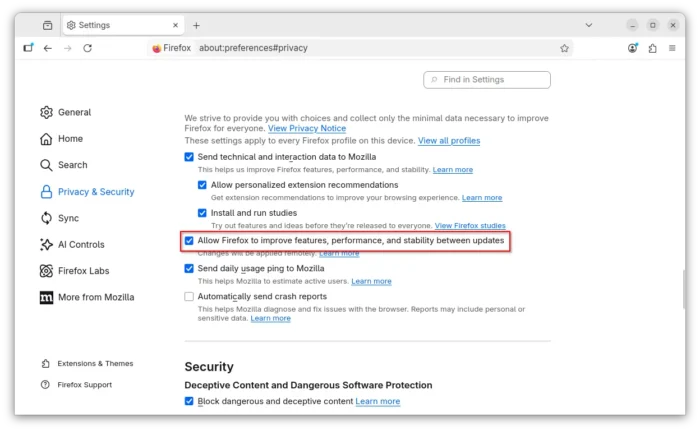
Task: Open the General settings category
Action: [x=74, y=113]
